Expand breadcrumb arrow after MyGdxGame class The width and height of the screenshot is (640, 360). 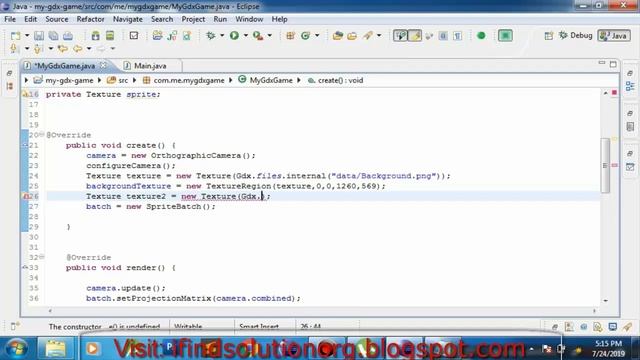click(x=299, y=80)
